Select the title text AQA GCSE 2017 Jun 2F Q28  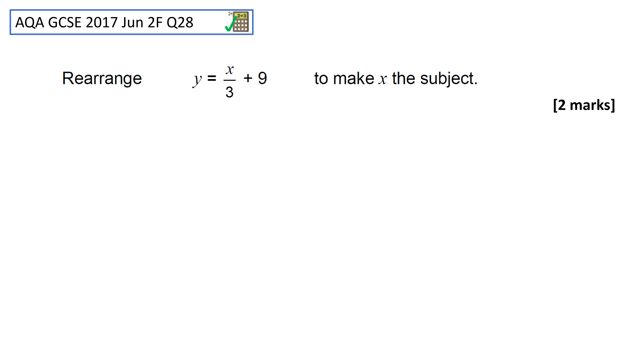point(104,22)
